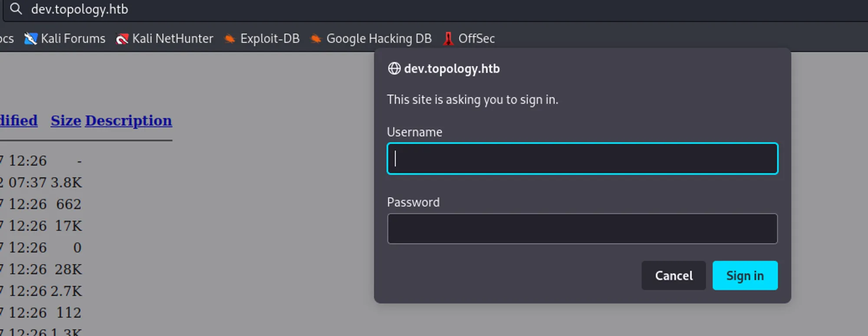Screen dimensions: 868x336
Task: Open Exploit-DB bookmark label
Action: (x=270, y=39)
